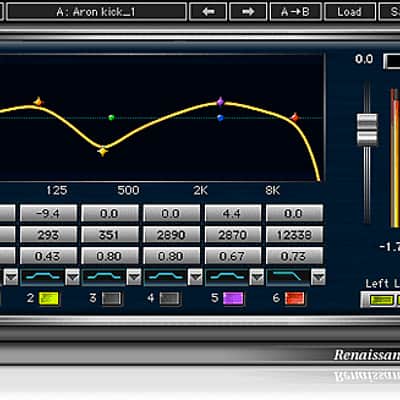Click the output gain readout 0.0

click(x=364, y=59)
